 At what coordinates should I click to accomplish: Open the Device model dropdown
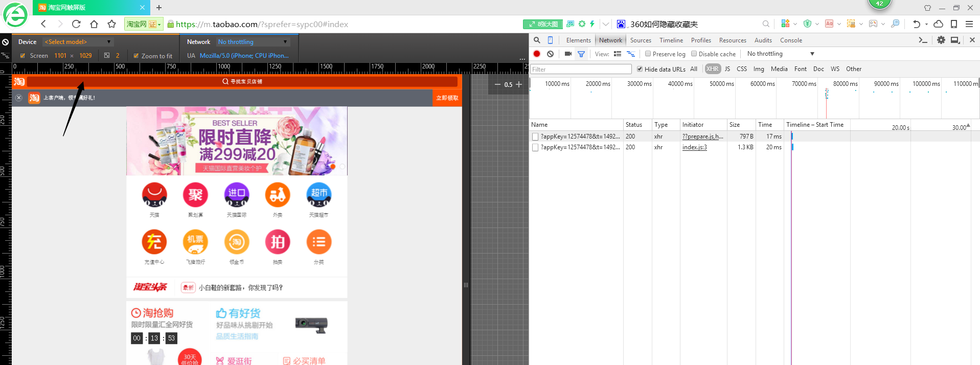[x=78, y=42]
